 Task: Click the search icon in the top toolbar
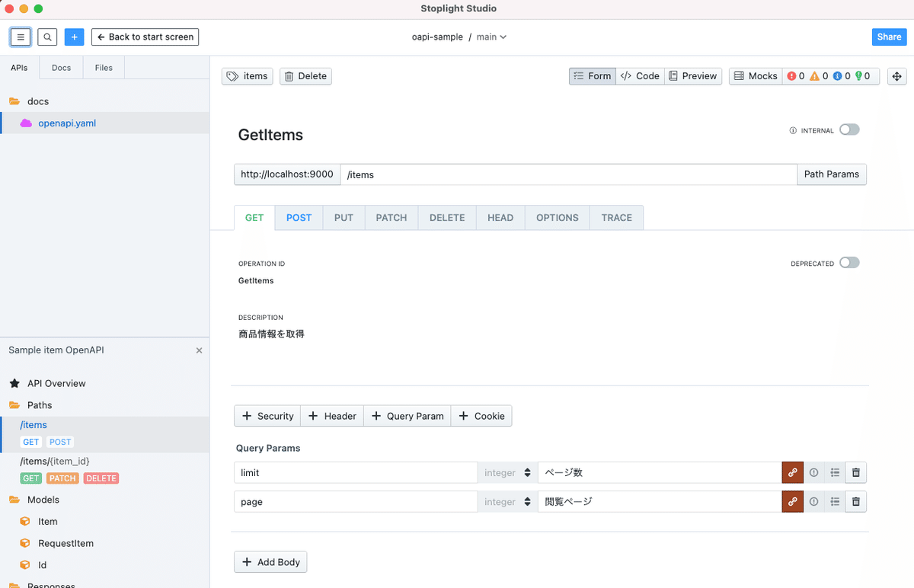click(46, 37)
